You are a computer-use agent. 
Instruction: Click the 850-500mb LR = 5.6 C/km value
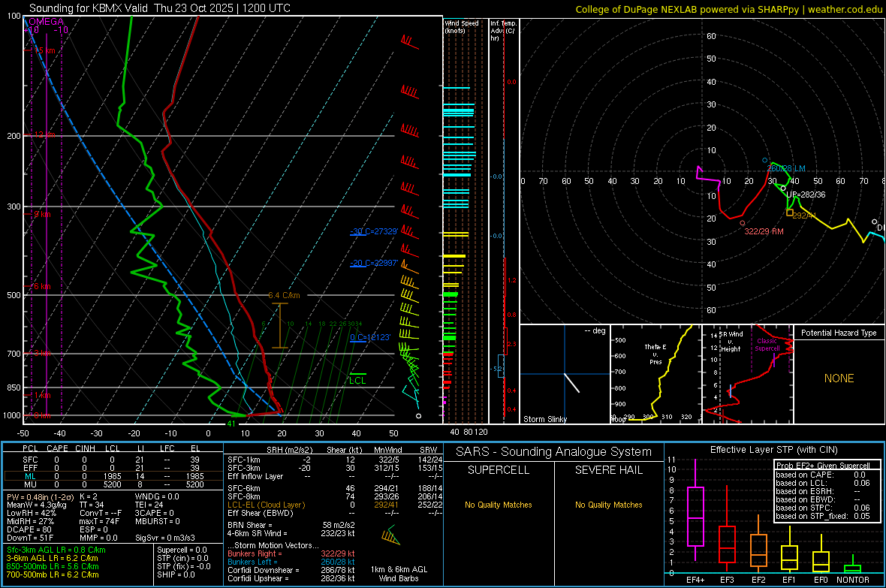53,566
